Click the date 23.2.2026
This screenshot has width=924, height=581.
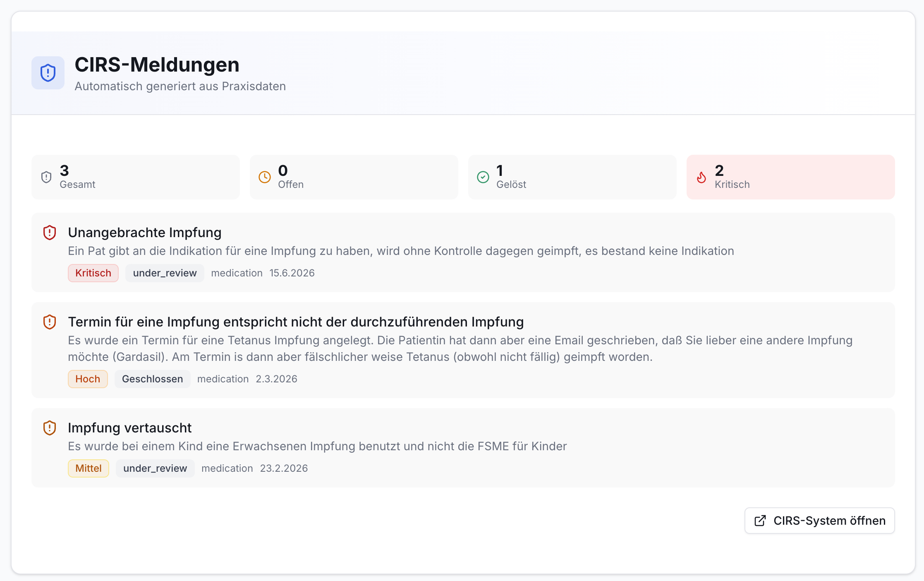pos(284,468)
